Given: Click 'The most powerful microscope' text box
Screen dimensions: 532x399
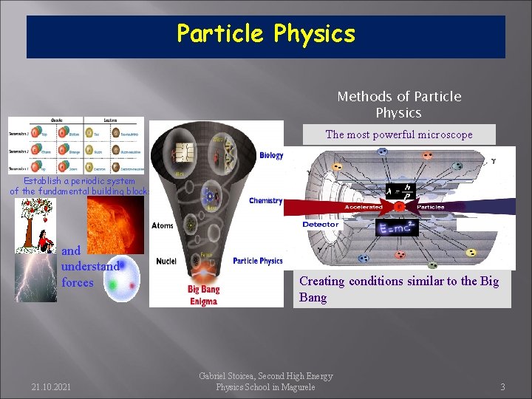Looking at the screenshot, I should tap(399, 134).
